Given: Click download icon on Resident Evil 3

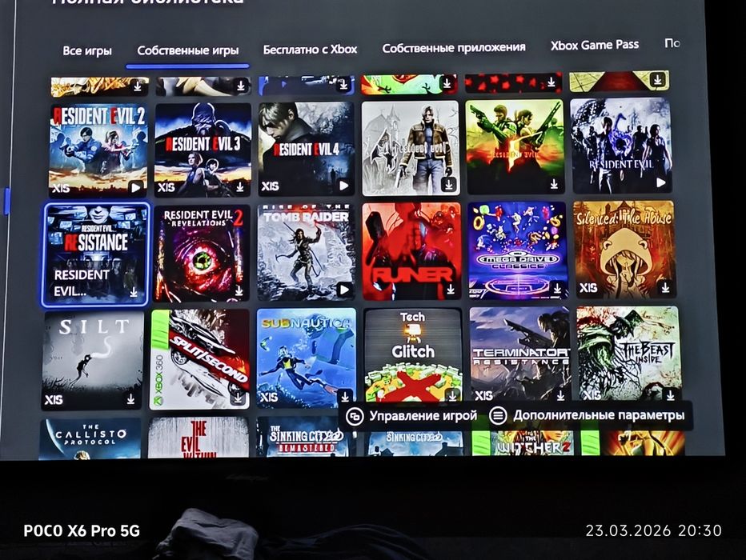Looking at the screenshot, I should click(240, 187).
